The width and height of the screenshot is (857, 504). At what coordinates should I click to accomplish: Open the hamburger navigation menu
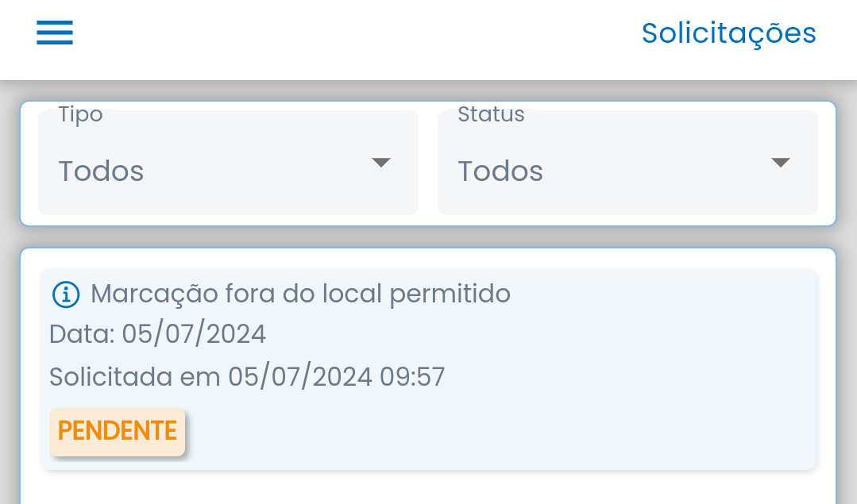(x=55, y=33)
